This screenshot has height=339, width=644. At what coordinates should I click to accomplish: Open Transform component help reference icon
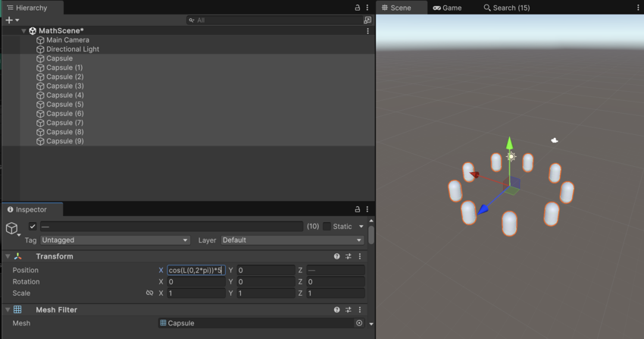(x=336, y=256)
